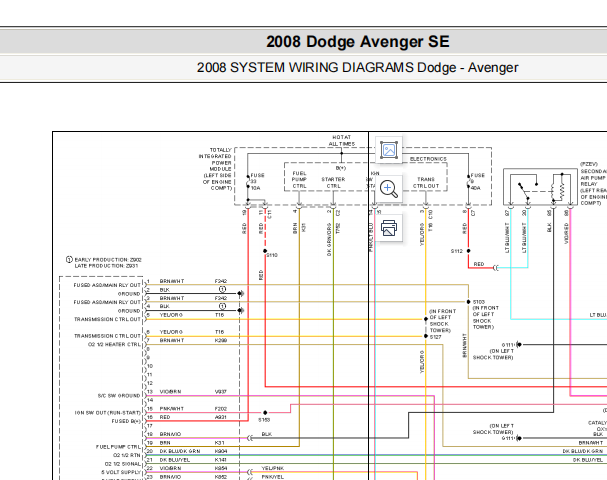The image size is (607, 480).
Task: Click the 'EARLY PRODUCTION: Z902' note
Action: 108,260
